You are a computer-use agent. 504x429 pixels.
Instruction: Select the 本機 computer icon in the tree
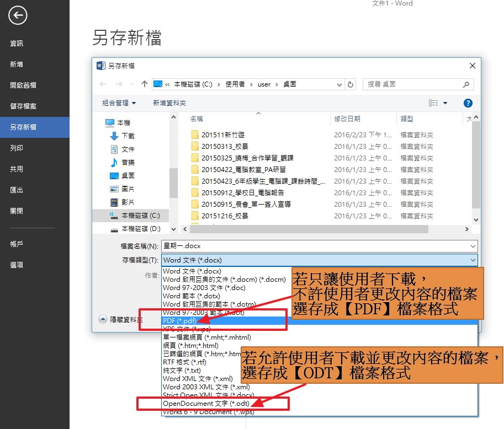pos(110,122)
